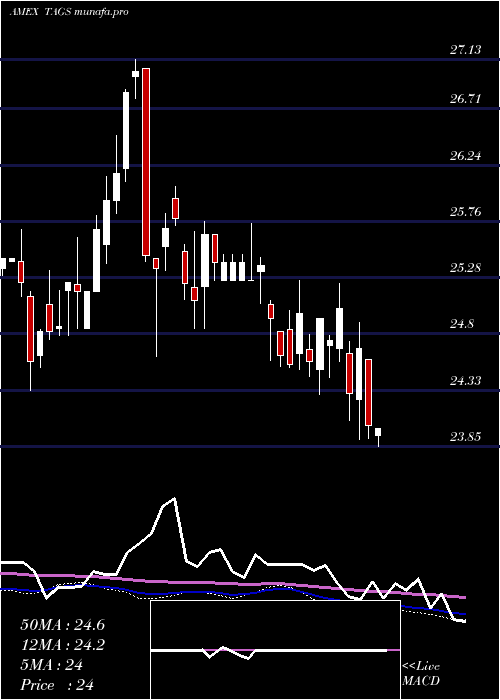The width and height of the screenshot is (500, 700).
Task: Click the 27.13 price level label
Action: pyautogui.click(x=466, y=50)
